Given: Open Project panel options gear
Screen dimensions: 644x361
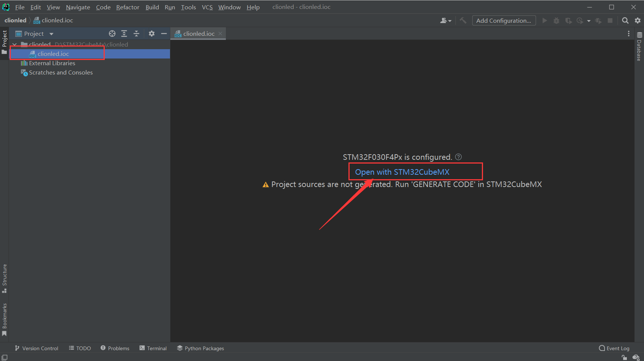Looking at the screenshot, I should point(152,34).
